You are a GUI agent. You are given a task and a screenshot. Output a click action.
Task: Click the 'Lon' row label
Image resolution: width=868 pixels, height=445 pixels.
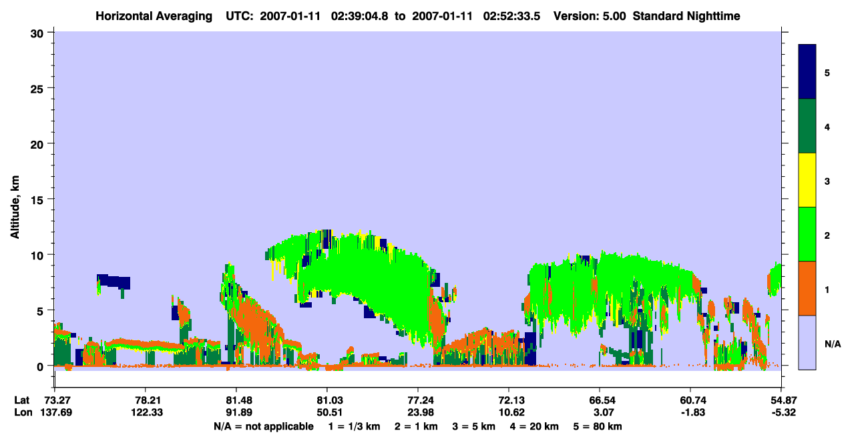[23, 412]
